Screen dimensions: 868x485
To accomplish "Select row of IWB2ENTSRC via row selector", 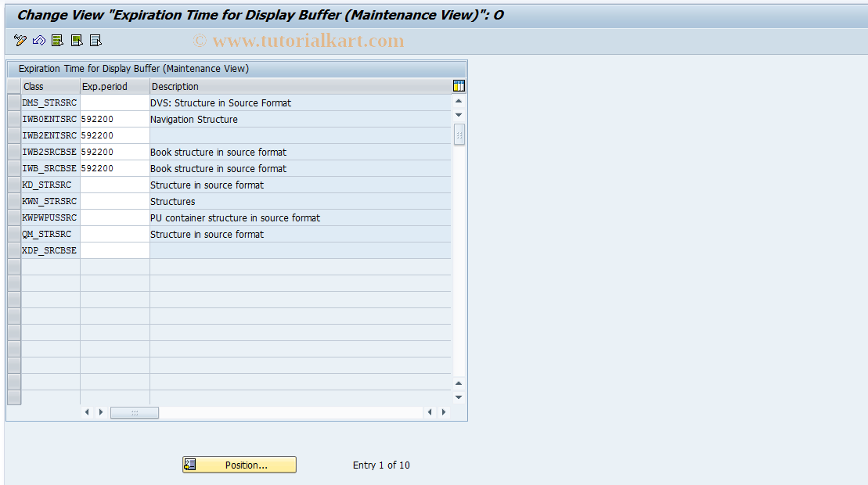I will pyautogui.click(x=14, y=135).
